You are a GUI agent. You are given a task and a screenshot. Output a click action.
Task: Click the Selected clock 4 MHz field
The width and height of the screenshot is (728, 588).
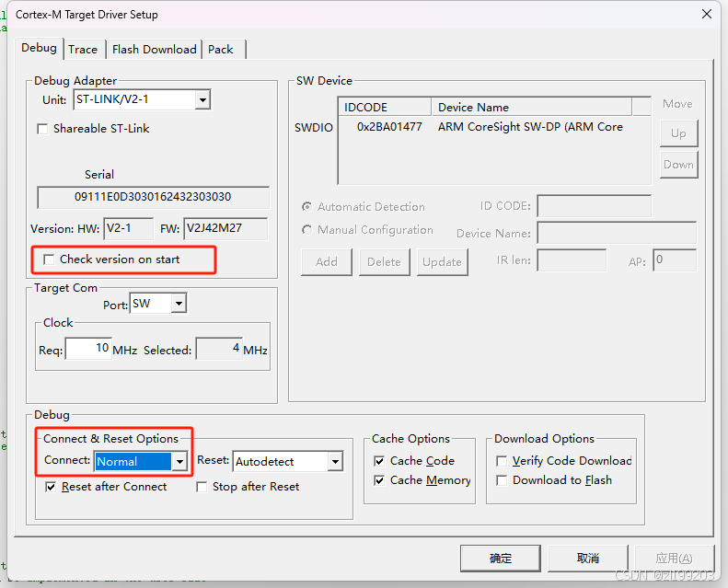(x=219, y=349)
